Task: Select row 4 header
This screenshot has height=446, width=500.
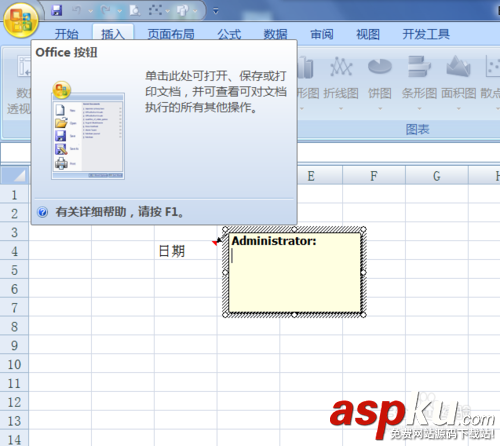Action: [14, 251]
